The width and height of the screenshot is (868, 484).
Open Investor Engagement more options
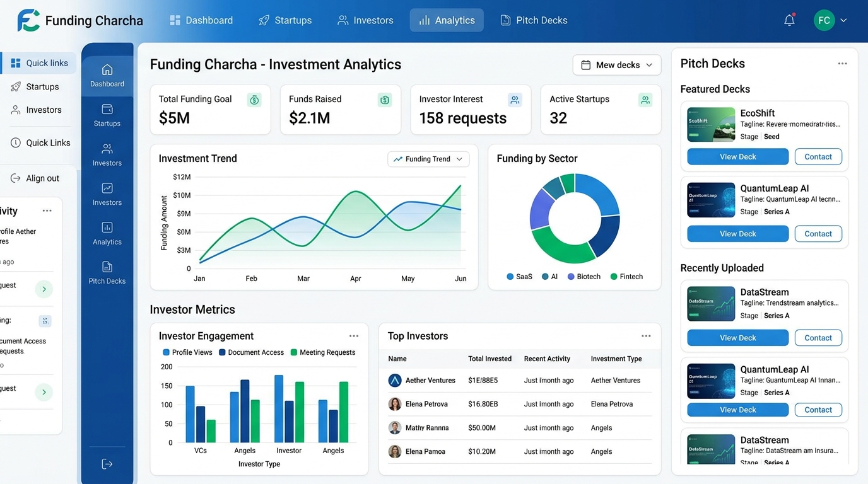pyautogui.click(x=354, y=336)
